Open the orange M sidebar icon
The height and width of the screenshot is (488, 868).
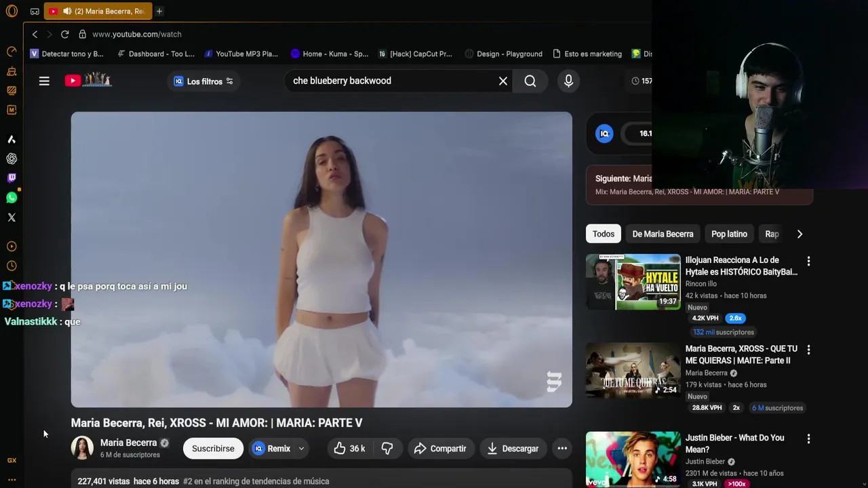point(12,110)
